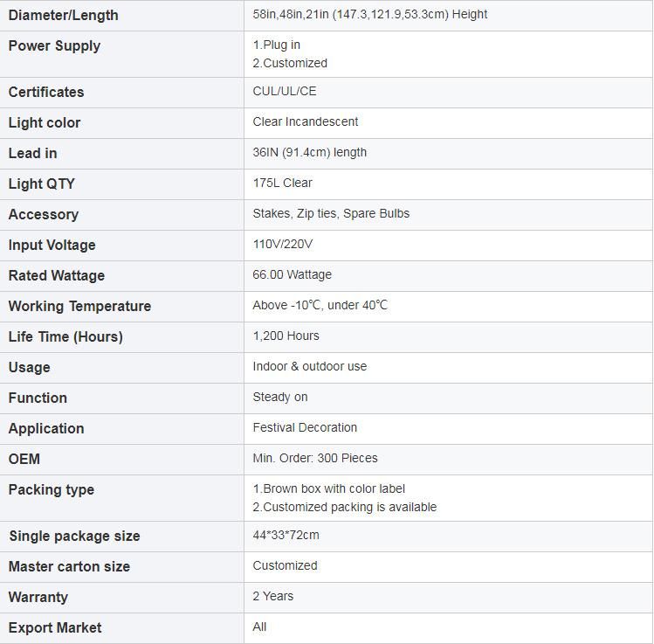Click the 175L Clear light quantity value

(282, 183)
